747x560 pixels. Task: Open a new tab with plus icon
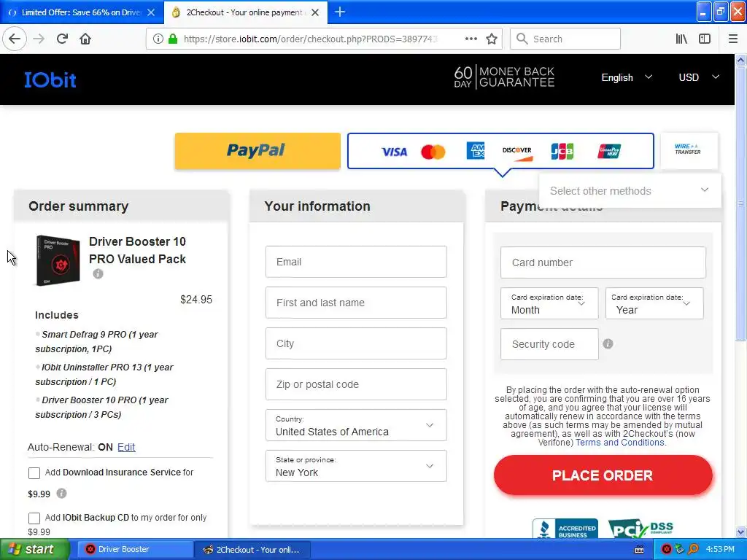340,12
